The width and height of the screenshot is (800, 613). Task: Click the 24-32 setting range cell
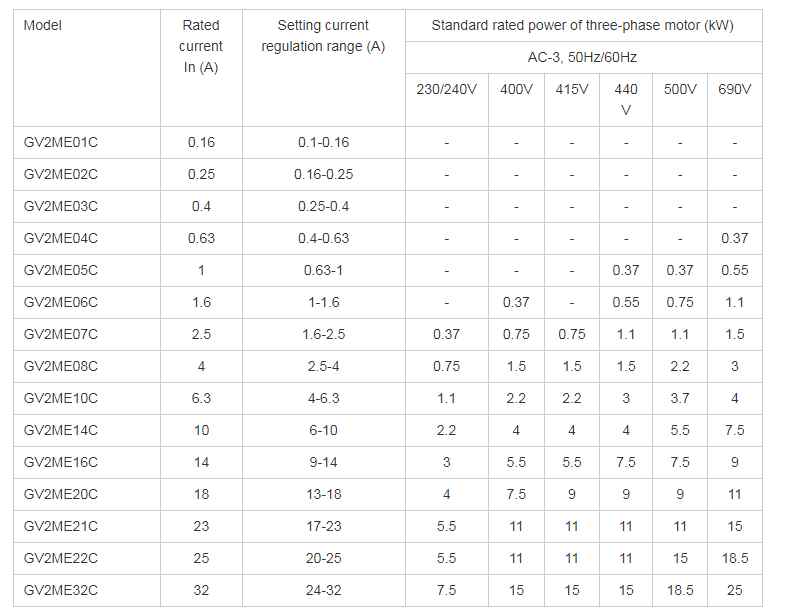tap(323, 590)
